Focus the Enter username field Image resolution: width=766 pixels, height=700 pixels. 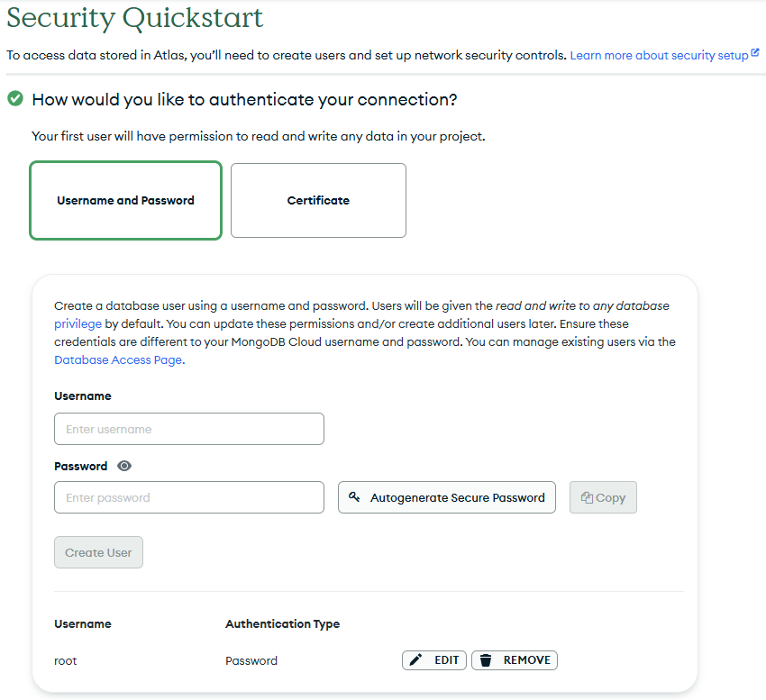click(189, 429)
